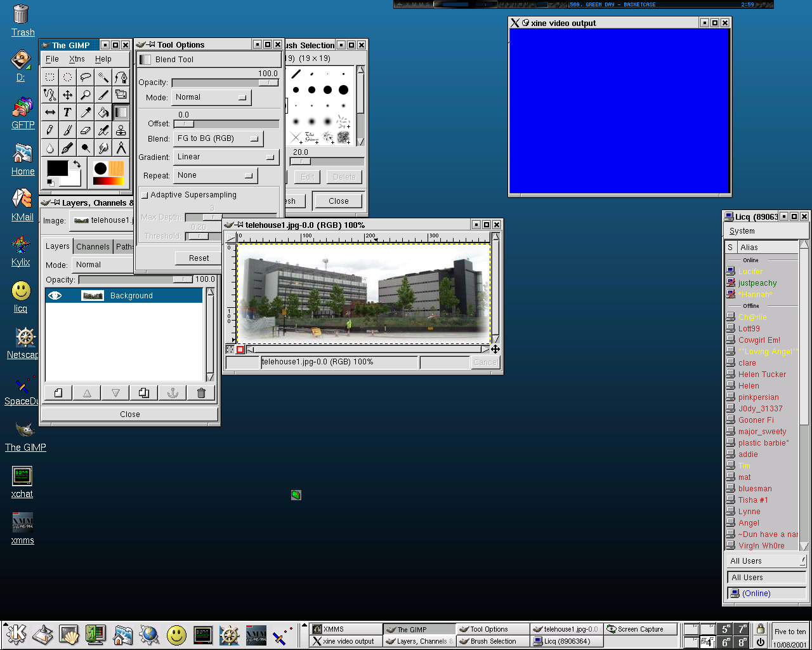The image size is (812, 650).
Task: Open Trash desktop icon
Action: coord(22,20)
